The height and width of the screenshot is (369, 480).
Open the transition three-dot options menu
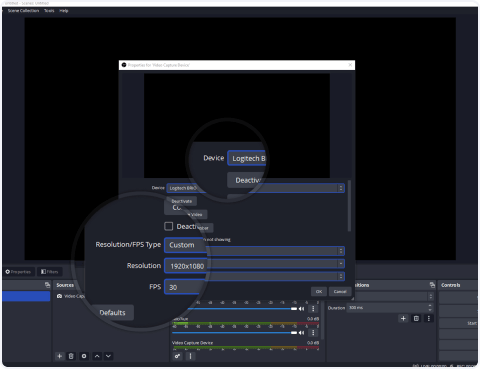(429, 318)
